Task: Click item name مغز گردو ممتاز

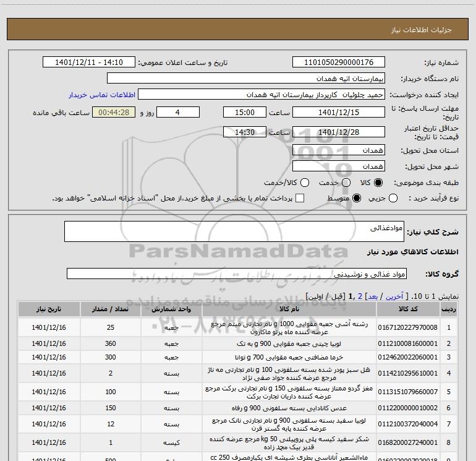Action: pyautogui.click(x=289, y=392)
